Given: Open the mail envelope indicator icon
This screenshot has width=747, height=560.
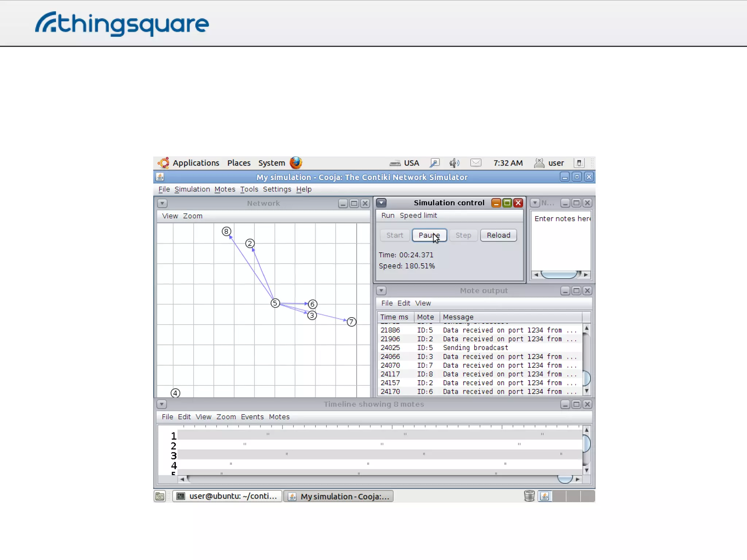Looking at the screenshot, I should coord(476,163).
